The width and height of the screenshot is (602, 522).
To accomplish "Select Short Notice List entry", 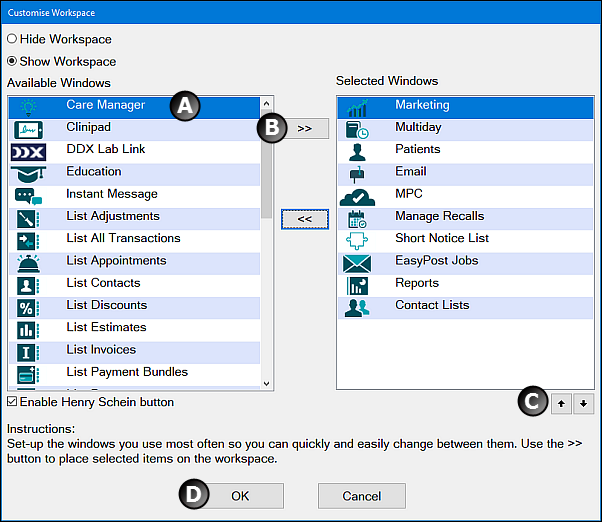I will click(465, 241).
